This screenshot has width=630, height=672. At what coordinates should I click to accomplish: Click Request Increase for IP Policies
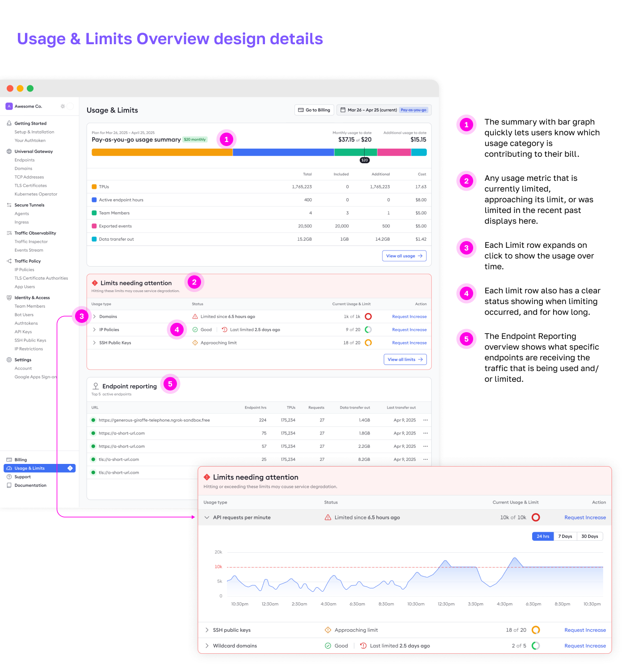click(409, 330)
